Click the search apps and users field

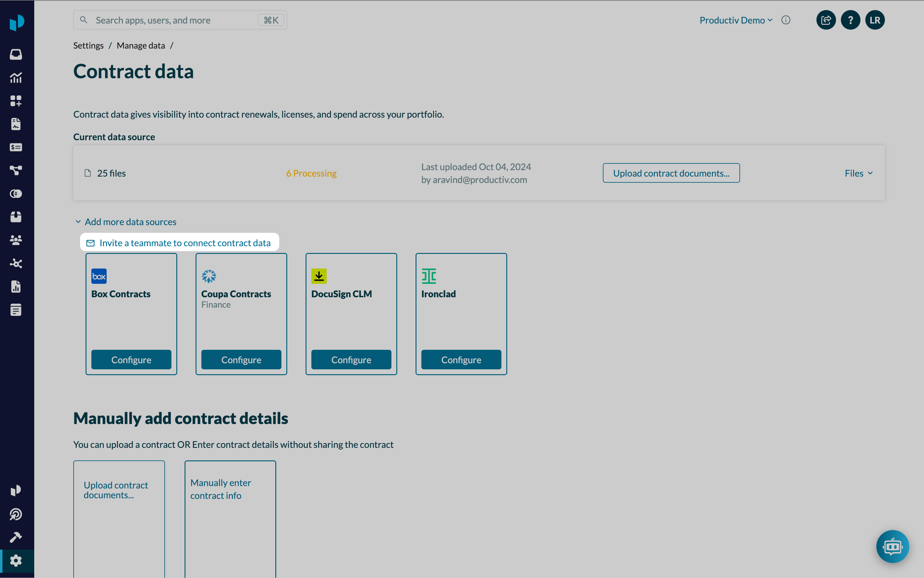pos(172,20)
